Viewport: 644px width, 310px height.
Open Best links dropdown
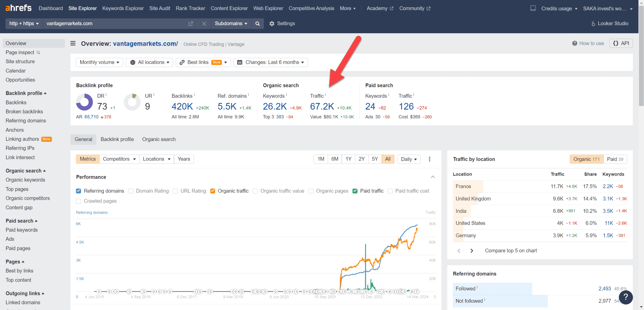203,62
